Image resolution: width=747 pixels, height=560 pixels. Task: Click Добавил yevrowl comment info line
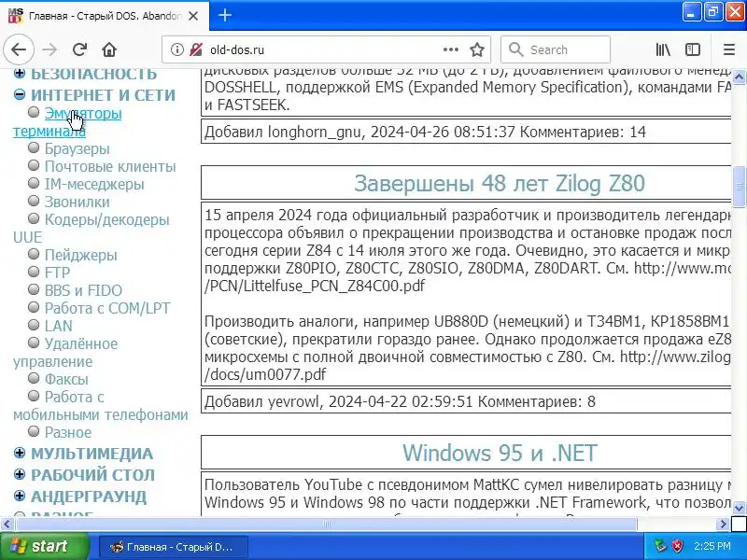[400, 401]
